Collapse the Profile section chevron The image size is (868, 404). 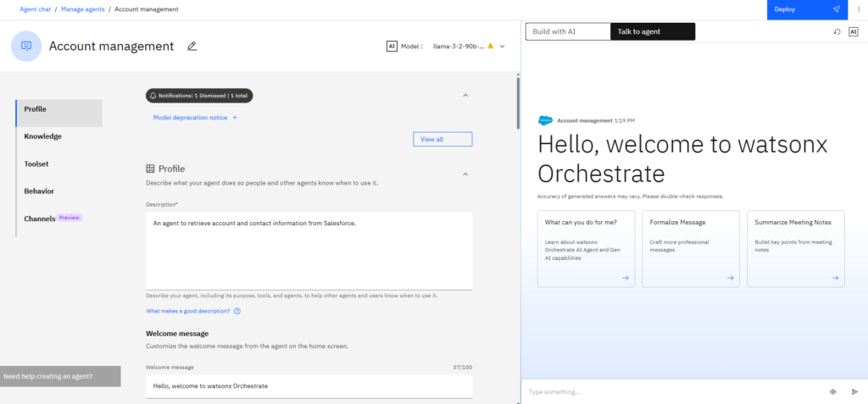coord(465,174)
